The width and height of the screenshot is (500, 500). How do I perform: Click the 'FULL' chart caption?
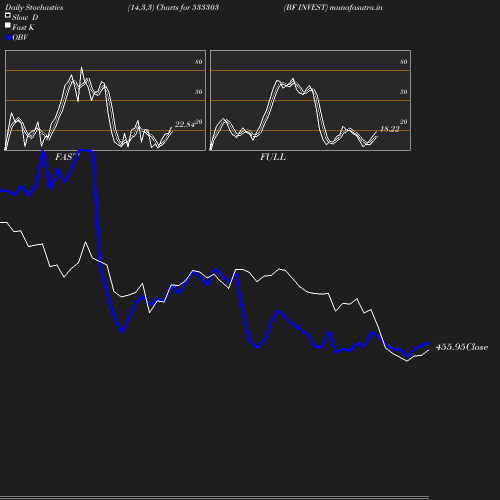pos(273,157)
